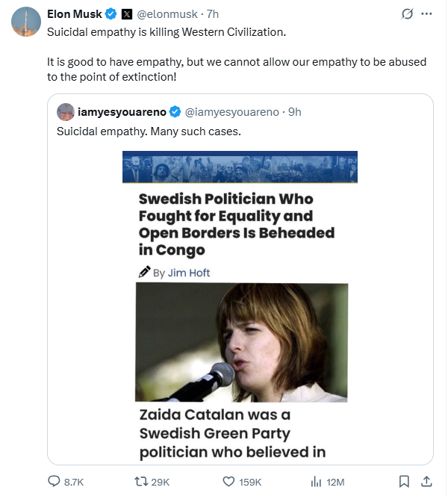Click the quoted post's verified badge
Viewport: 448px width, 496px height.
pos(175,112)
